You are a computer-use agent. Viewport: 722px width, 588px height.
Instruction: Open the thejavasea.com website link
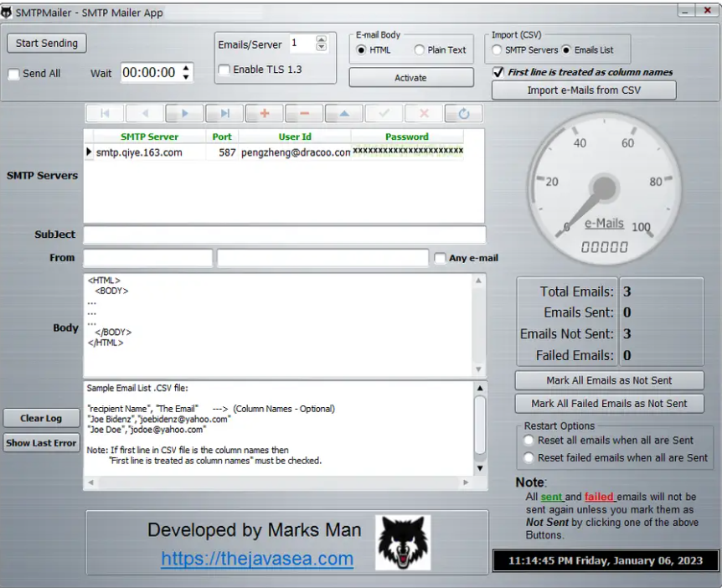click(256, 560)
